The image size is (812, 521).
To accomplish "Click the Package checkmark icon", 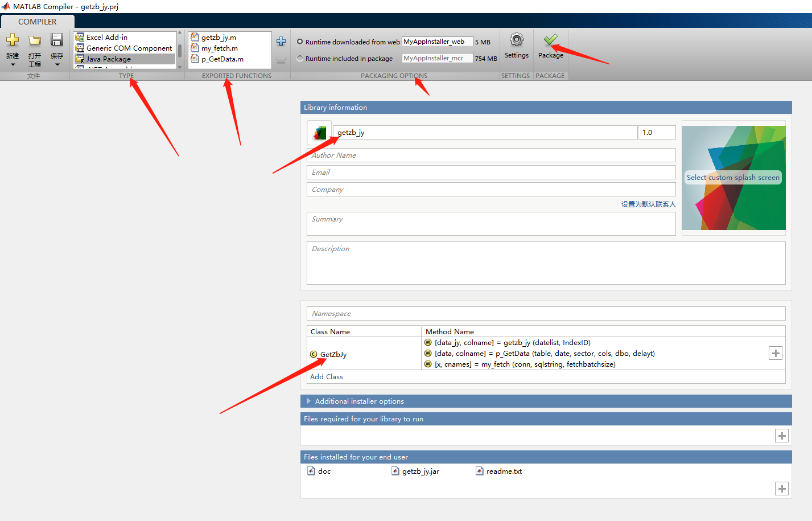I will [x=550, y=40].
